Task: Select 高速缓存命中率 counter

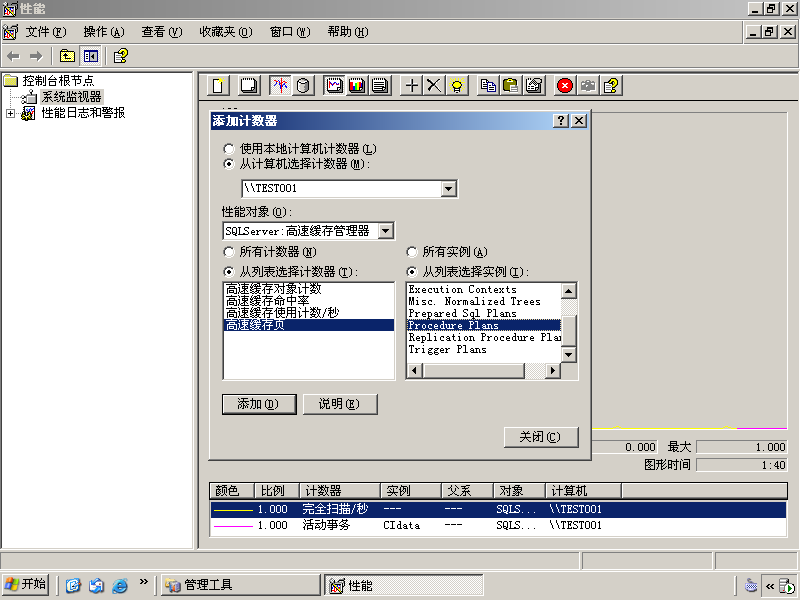Action: point(309,301)
